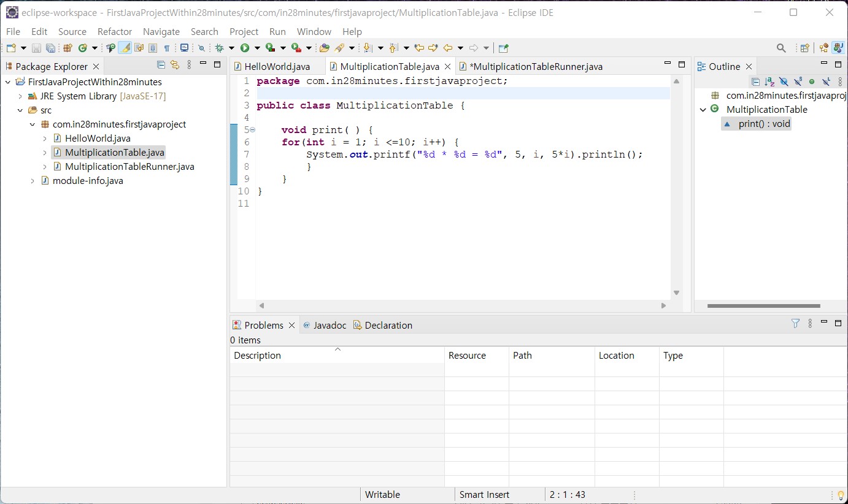Expand the JRE System Library node
The image size is (848, 504).
click(x=20, y=96)
